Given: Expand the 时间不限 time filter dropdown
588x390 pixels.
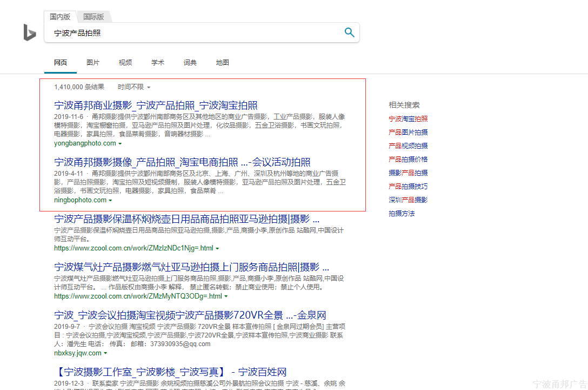Looking at the screenshot, I should coord(134,87).
